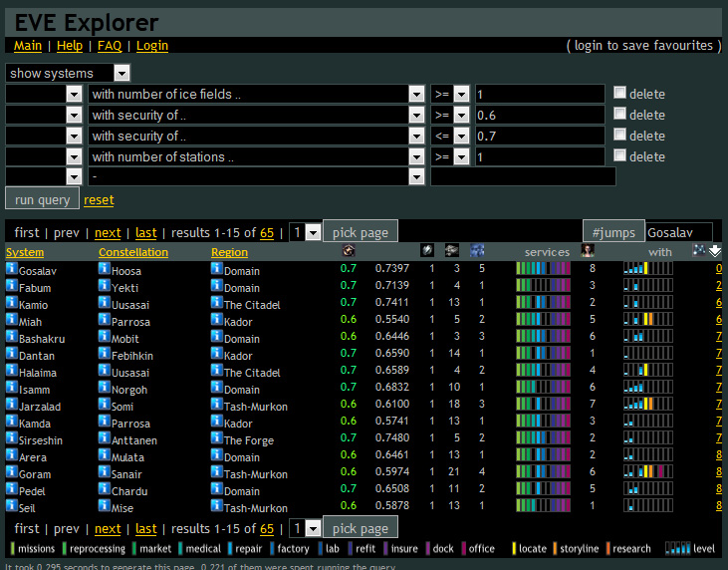Check delete box for number of stations filter
The width and height of the screenshot is (728, 570).
click(x=619, y=155)
